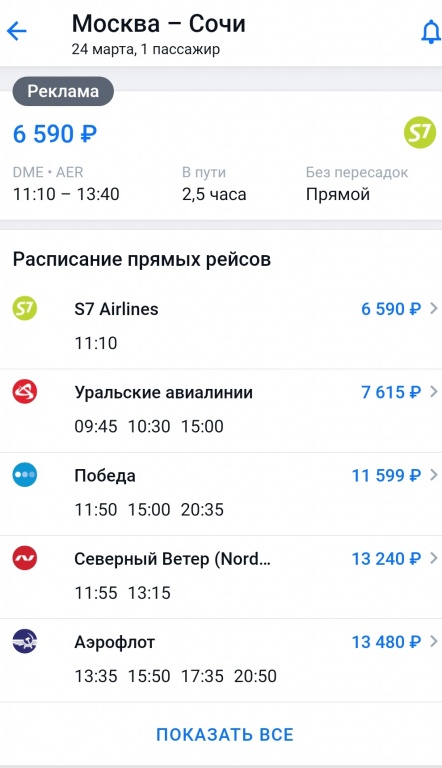Tap the Победа blue logo
Screen dimensions: 442x768
pos(25,475)
